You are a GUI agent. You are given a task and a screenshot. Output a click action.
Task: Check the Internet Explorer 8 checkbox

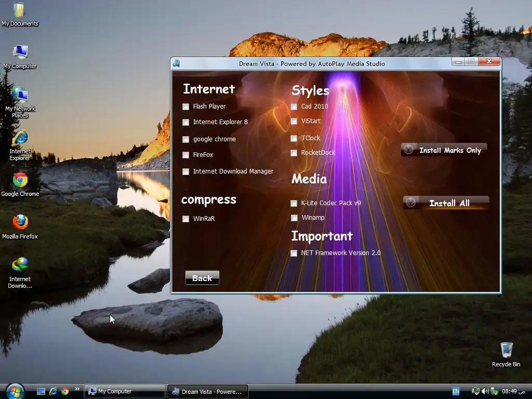(x=185, y=122)
